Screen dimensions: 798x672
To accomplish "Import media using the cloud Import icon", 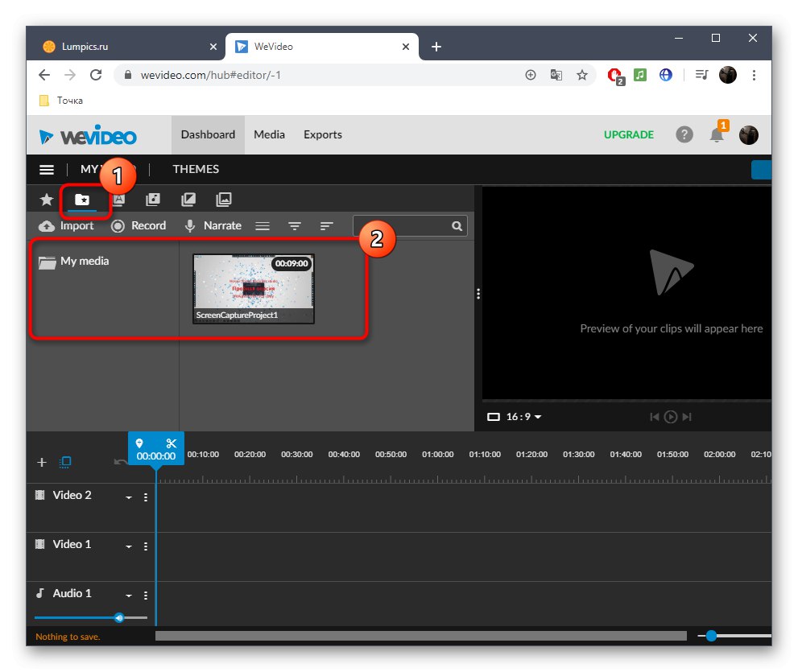I will click(47, 225).
